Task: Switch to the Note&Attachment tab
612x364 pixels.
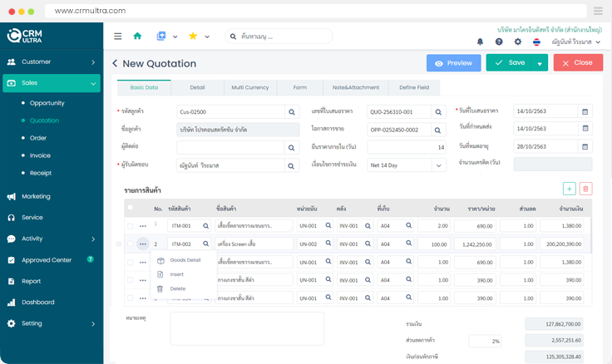Action: point(356,88)
